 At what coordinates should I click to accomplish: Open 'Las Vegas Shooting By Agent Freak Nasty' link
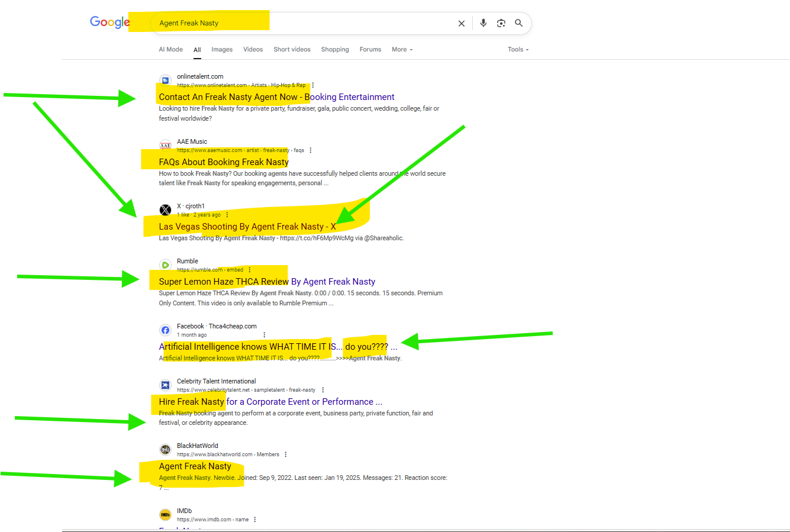tap(247, 227)
